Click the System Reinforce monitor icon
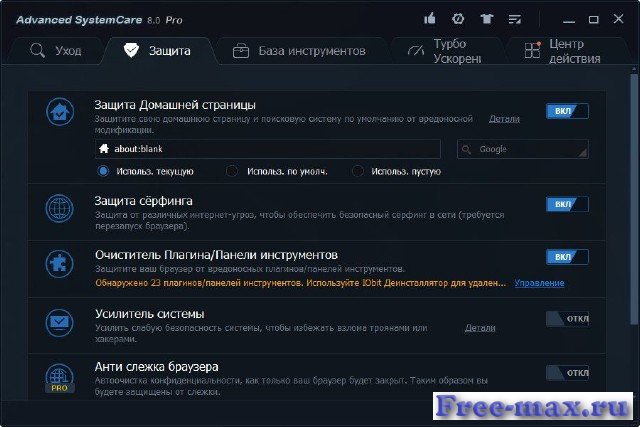Viewport: 640px width, 427px height. [60, 322]
